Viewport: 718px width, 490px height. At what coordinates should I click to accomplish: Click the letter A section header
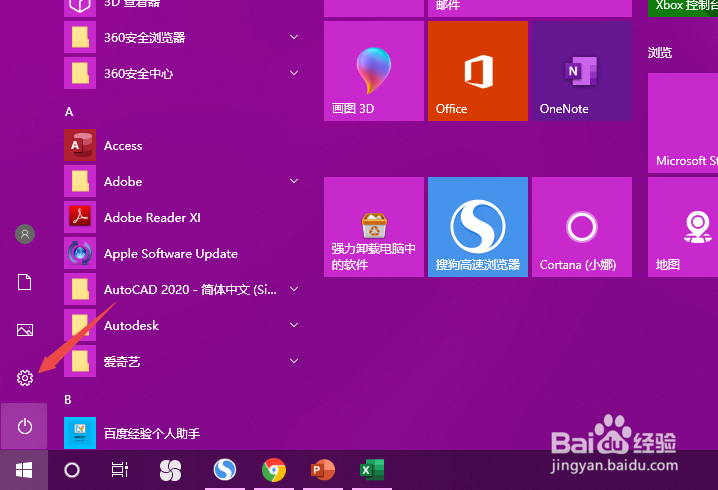[x=69, y=112]
